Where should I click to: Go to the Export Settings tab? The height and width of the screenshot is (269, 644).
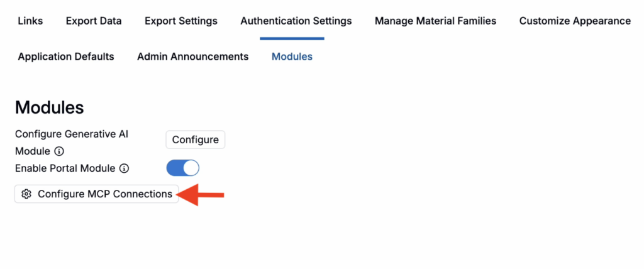(x=181, y=21)
